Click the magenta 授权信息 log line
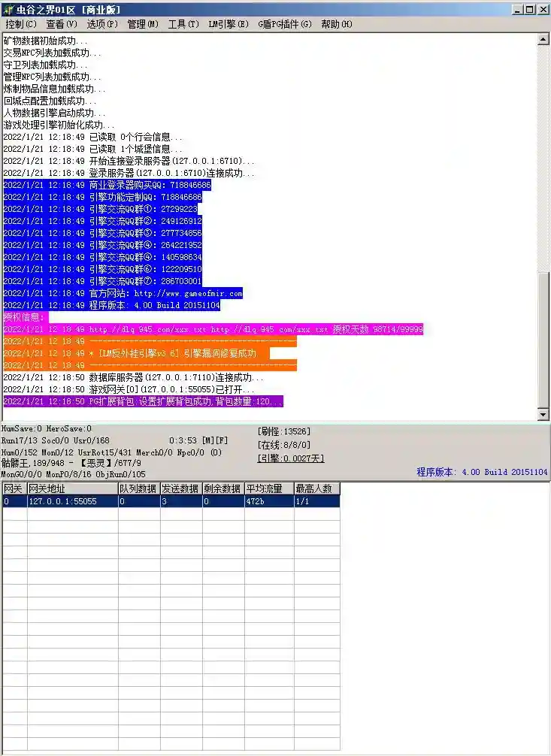 [x=26, y=317]
